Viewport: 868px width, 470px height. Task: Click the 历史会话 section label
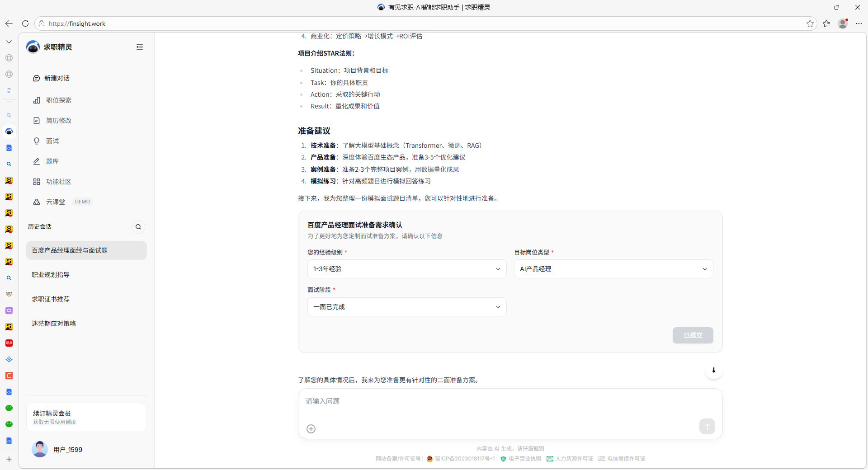pyautogui.click(x=40, y=227)
